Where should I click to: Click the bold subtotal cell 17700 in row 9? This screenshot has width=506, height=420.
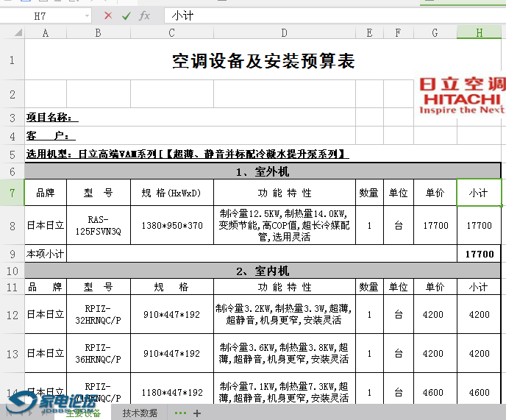[480, 254]
